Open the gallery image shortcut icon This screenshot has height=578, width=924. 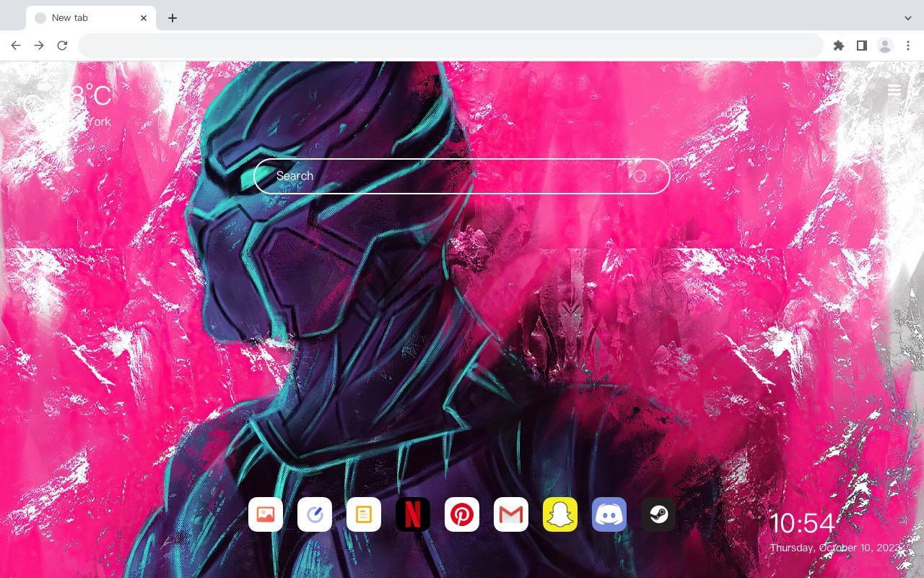[x=266, y=514]
